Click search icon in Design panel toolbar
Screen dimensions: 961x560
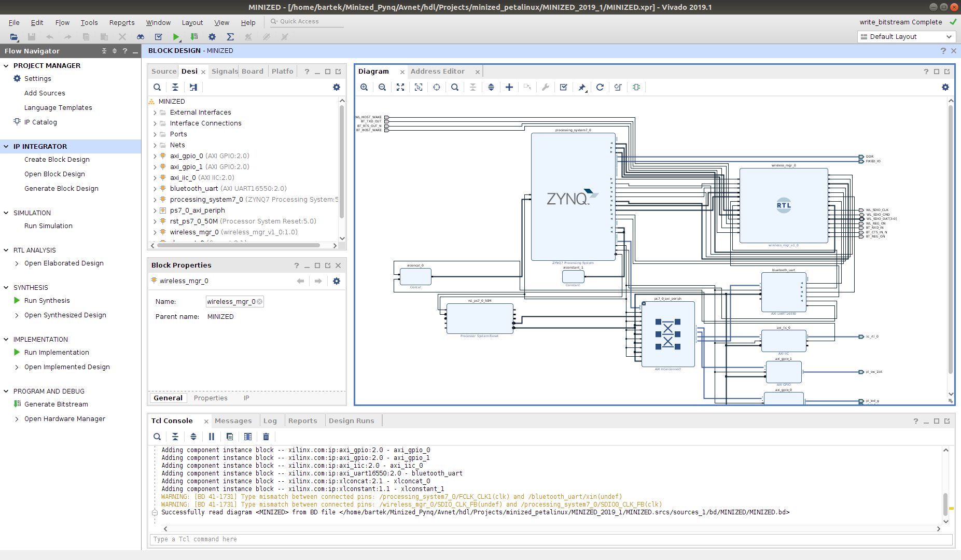(x=157, y=87)
